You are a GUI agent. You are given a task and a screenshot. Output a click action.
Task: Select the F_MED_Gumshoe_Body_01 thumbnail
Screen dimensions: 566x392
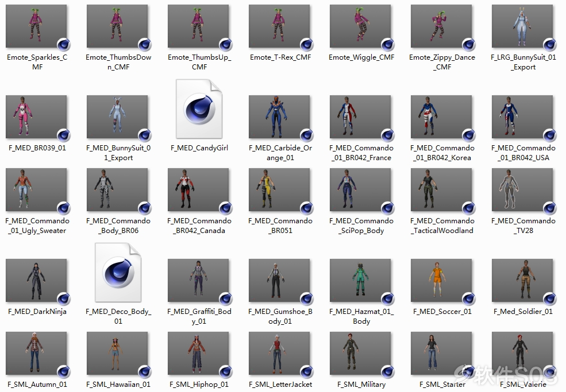point(279,280)
